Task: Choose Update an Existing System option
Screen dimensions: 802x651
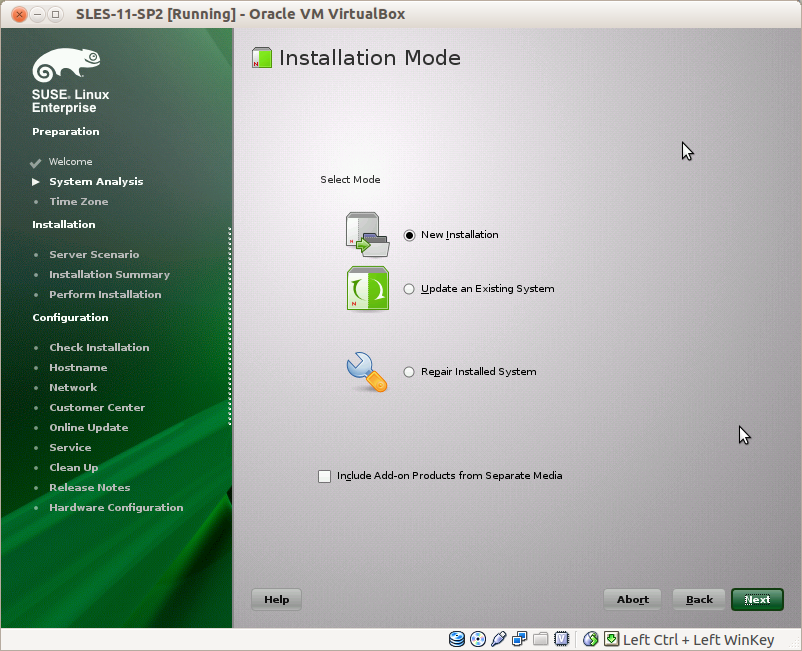Action: click(x=409, y=289)
